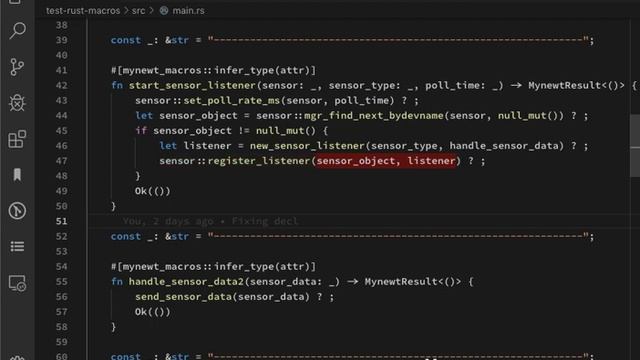Click line number 42 in gutter
Screen dimensions: 640x360
62,85
